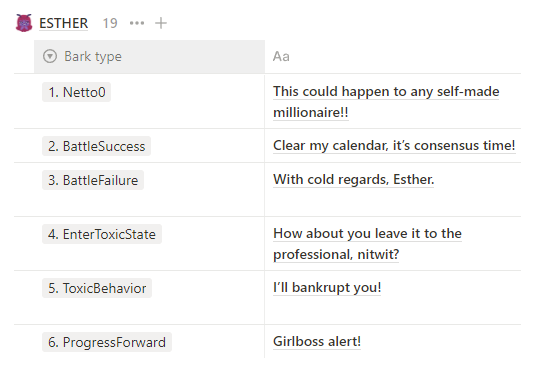Open the three-dot group options menu

[x=137, y=23]
